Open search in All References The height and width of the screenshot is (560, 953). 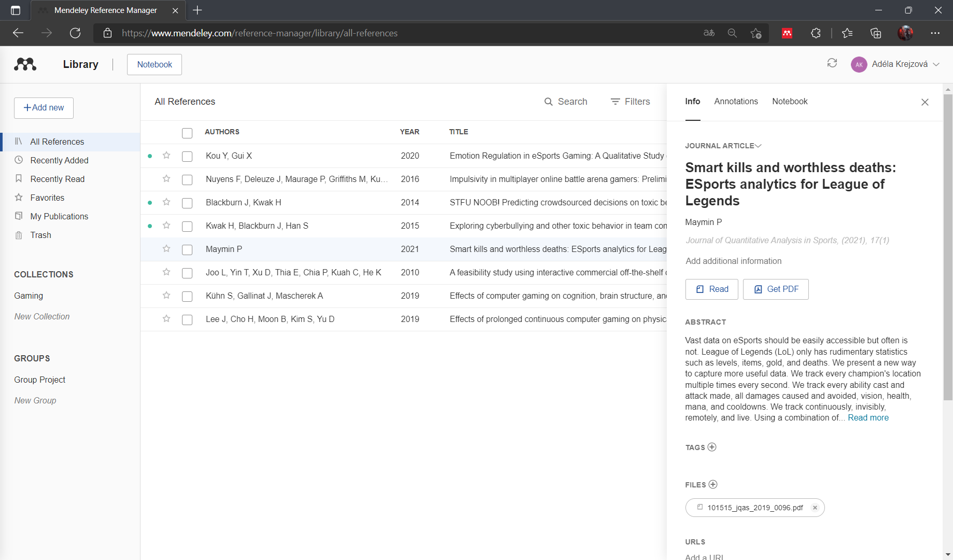566,102
